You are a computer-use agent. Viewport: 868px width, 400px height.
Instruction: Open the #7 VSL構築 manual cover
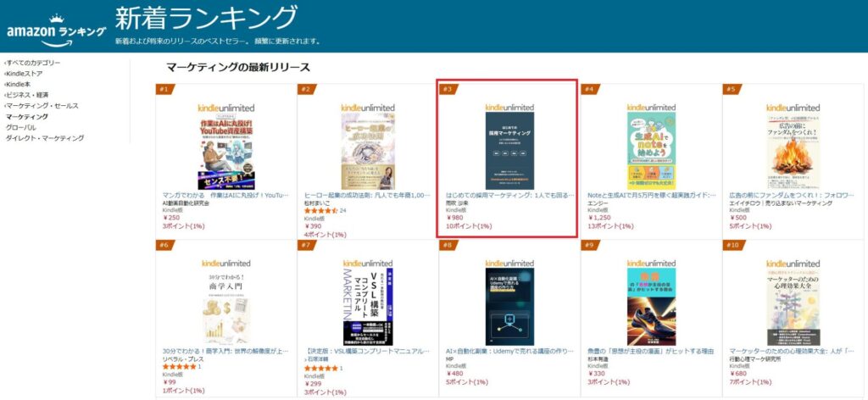(368, 307)
